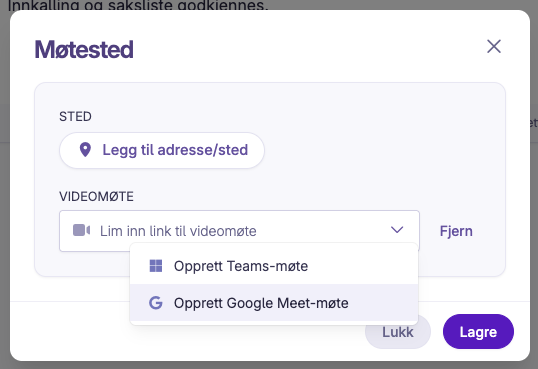Focus the Lim inn link til videomøte field

[239, 231]
